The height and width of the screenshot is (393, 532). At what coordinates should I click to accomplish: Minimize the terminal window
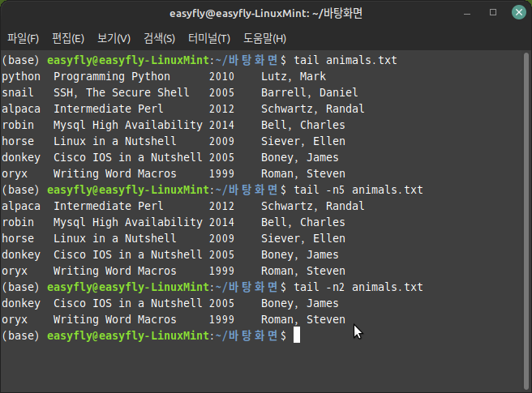467,13
